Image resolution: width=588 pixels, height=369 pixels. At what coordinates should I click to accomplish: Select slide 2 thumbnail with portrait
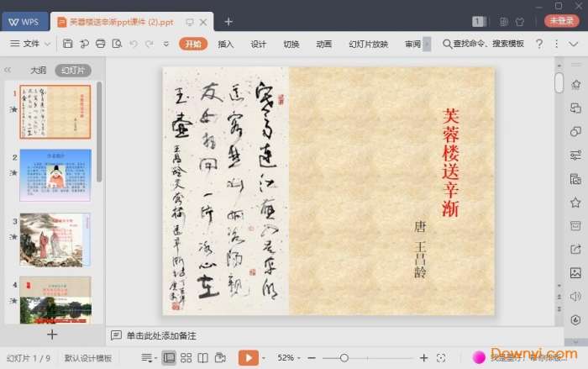[55, 175]
